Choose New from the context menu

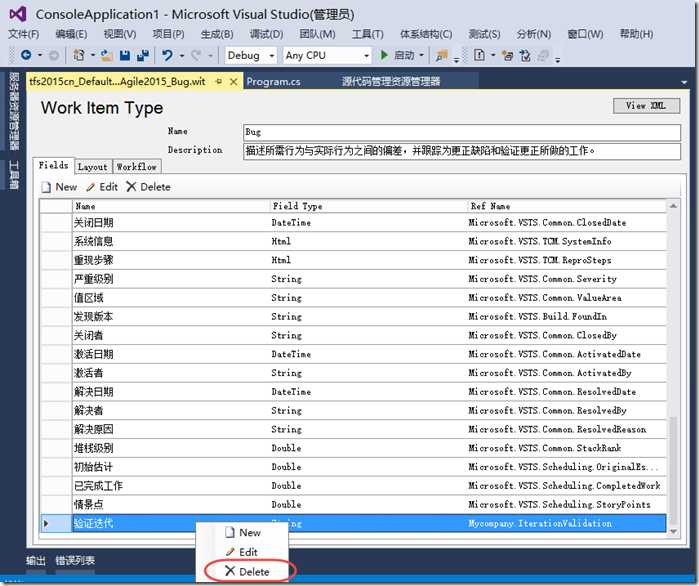(243, 533)
